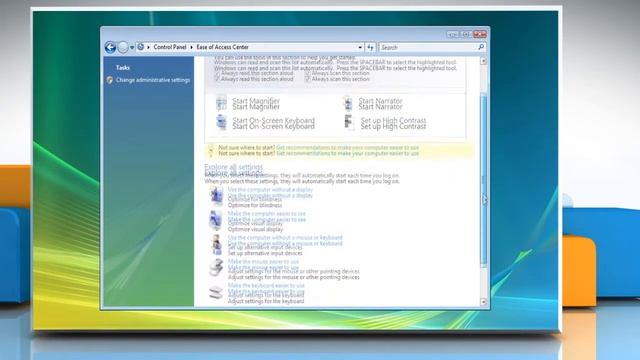This screenshot has width=640, height=360.
Task: Click the Tasks heading in the sidebar
Action: coord(122,68)
